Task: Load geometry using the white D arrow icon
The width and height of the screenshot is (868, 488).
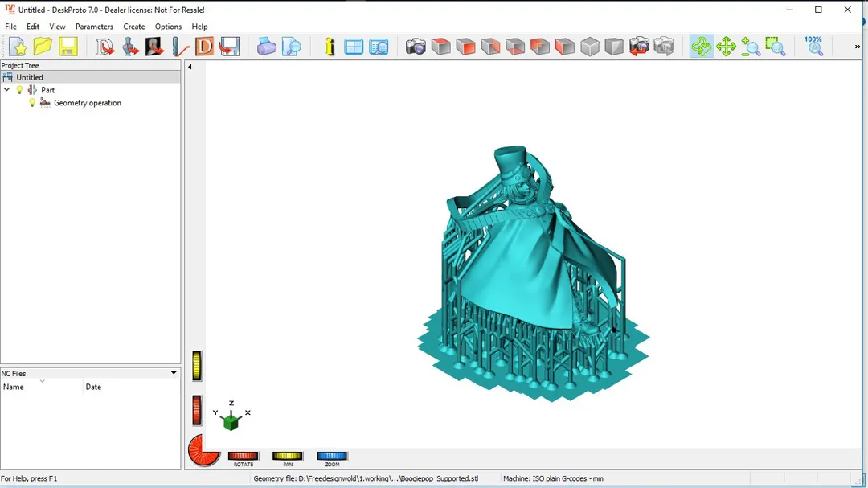Action: 104,47
